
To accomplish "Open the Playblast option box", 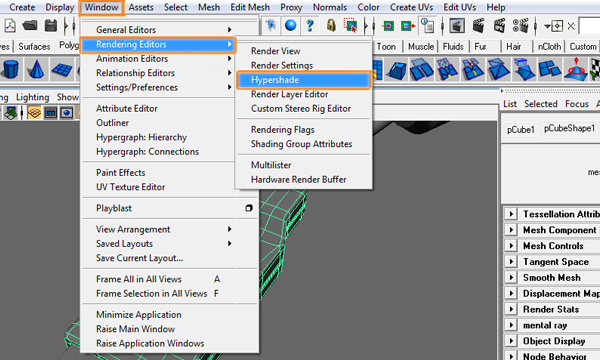I will [x=249, y=208].
